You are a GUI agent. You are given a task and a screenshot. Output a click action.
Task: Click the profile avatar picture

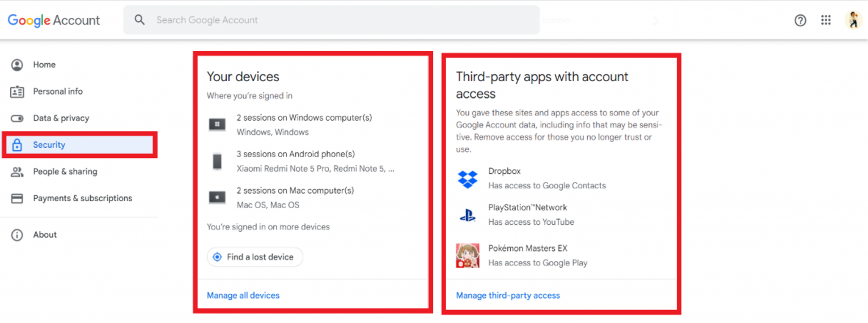853,20
